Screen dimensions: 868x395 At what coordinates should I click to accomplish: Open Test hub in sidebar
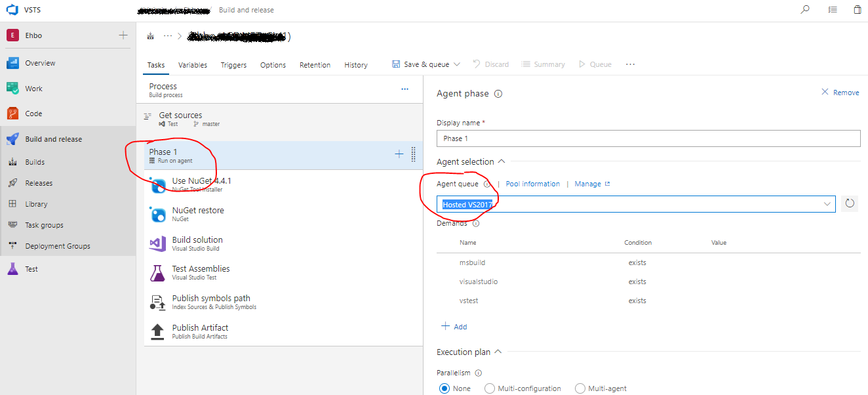click(x=31, y=269)
